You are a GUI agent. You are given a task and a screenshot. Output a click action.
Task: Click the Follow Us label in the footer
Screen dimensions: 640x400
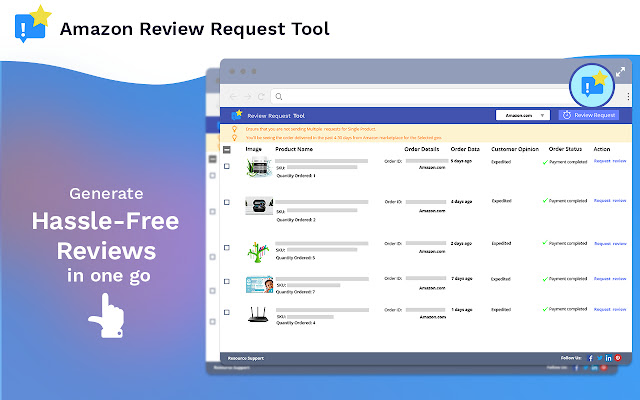click(571, 358)
